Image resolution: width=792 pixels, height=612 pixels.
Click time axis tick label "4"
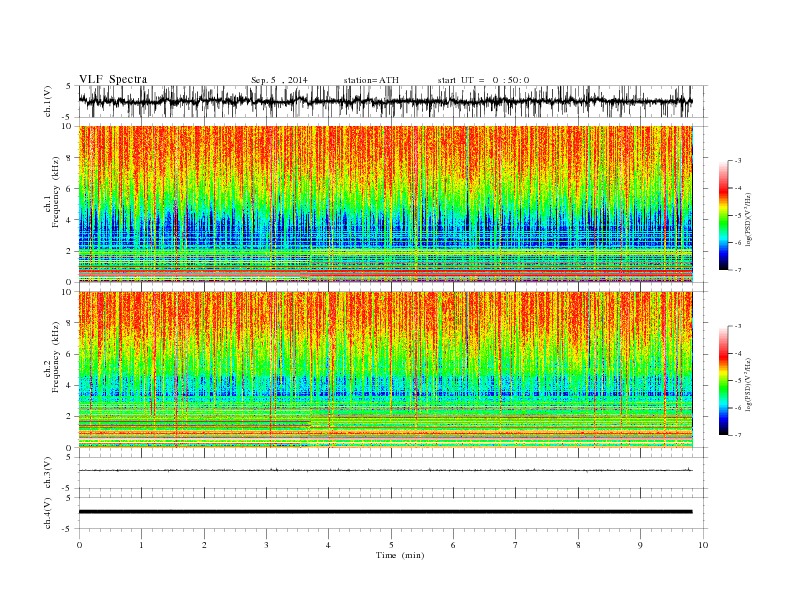pyautogui.click(x=328, y=545)
